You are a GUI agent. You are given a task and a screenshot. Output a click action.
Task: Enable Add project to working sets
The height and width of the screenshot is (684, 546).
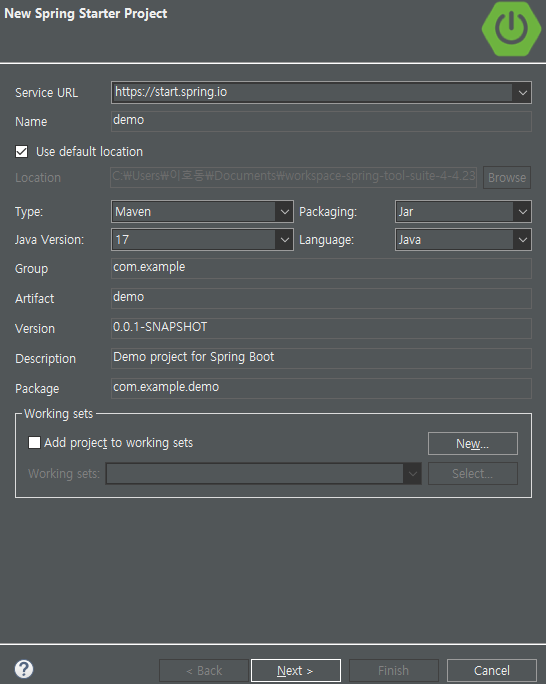pos(34,443)
